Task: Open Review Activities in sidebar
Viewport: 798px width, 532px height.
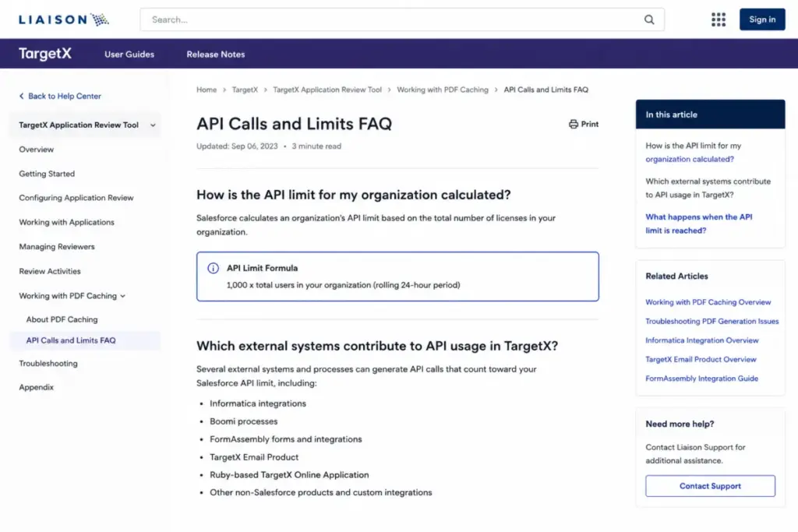Action: (50, 272)
